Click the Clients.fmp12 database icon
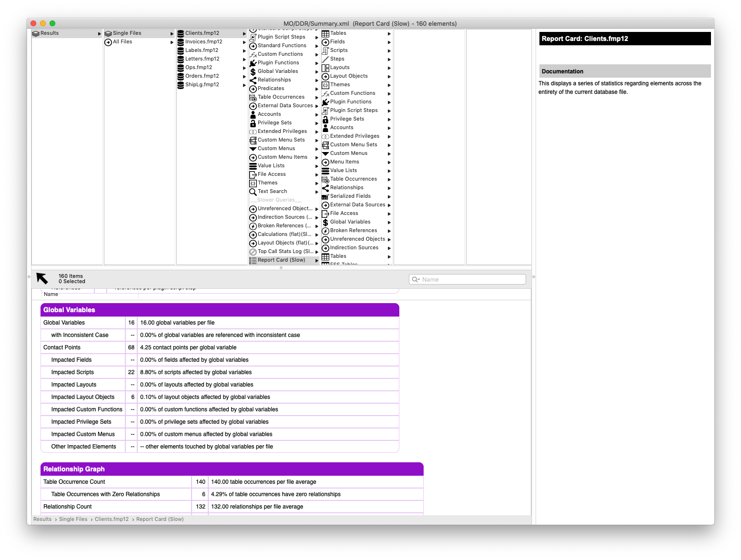Viewport: 741px width, 560px height. [x=181, y=33]
